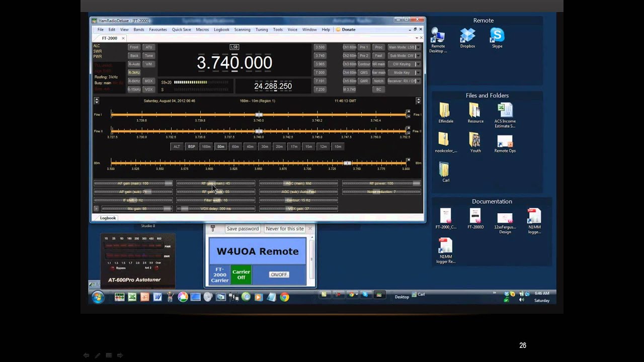Image resolution: width=644 pixels, height=362 pixels.
Task: Switch to the Skype running taskbar button
Action: coord(365,295)
